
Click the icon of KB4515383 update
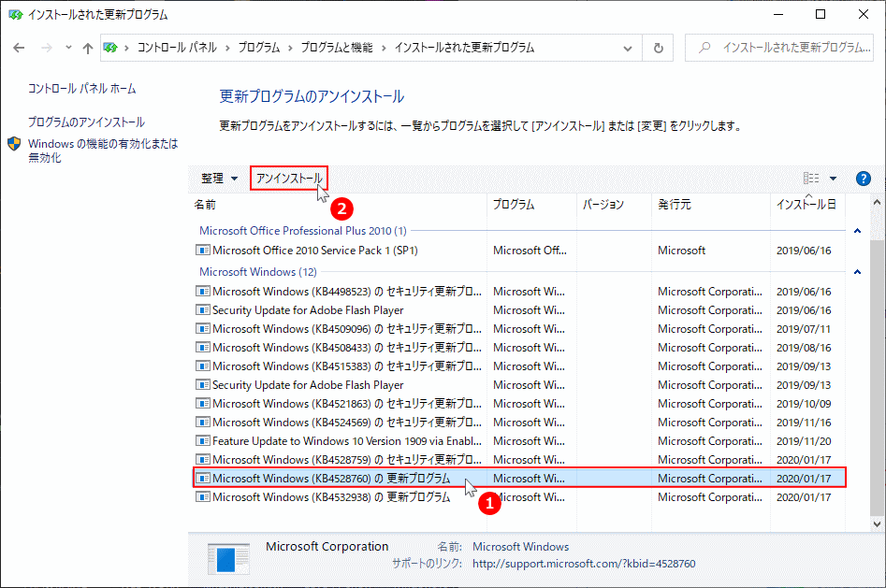pyautogui.click(x=202, y=366)
